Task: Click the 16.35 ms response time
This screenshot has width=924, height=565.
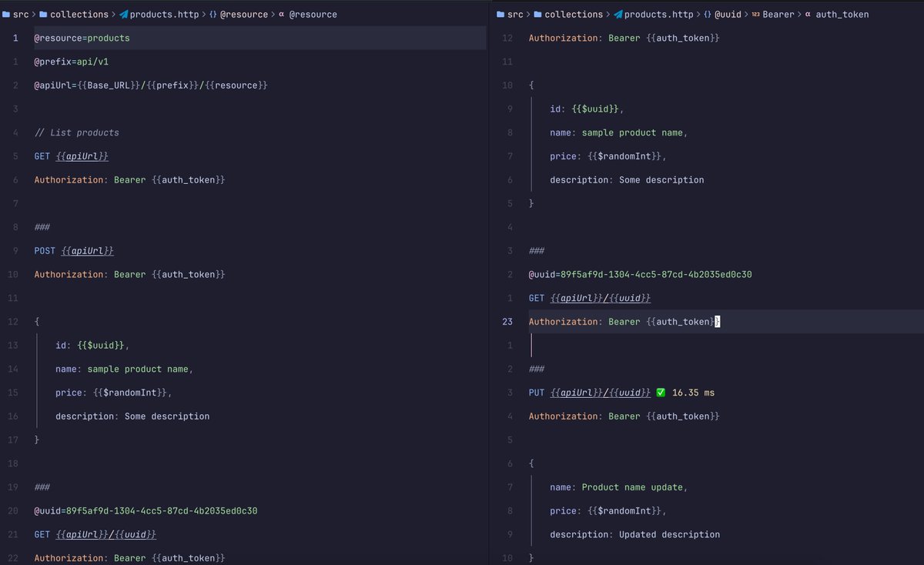Action: [x=693, y=393]
